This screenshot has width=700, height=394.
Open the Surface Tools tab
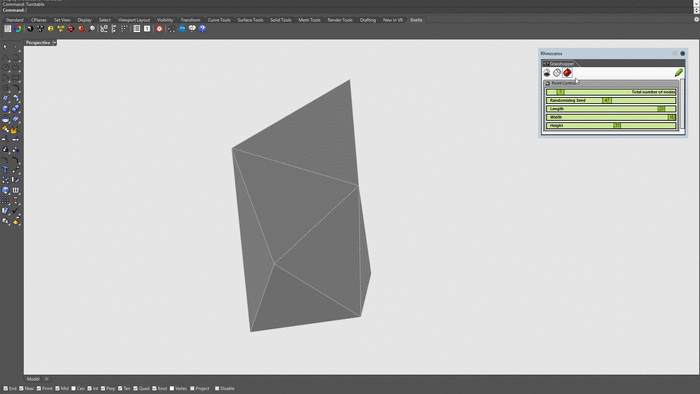coord(250,20)
